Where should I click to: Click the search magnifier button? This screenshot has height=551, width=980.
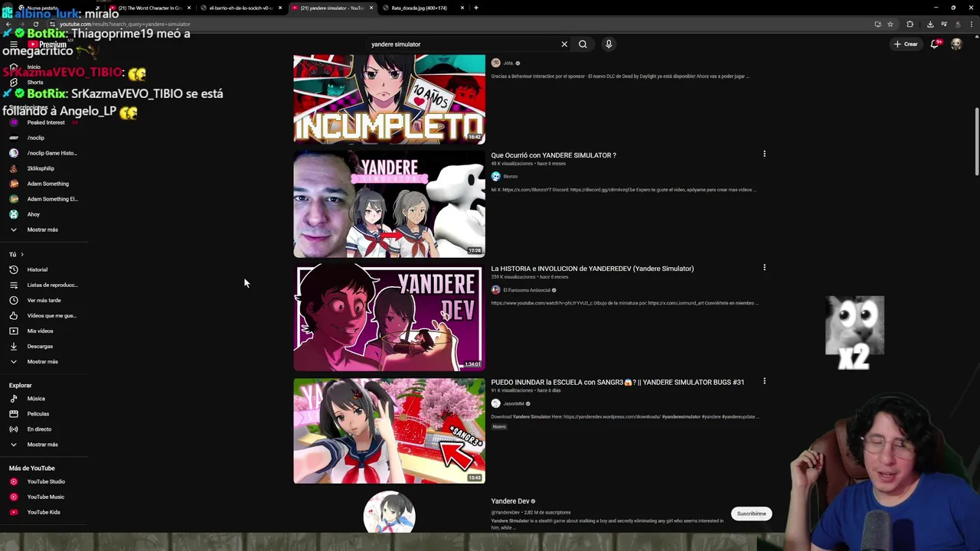pos(583,44)
